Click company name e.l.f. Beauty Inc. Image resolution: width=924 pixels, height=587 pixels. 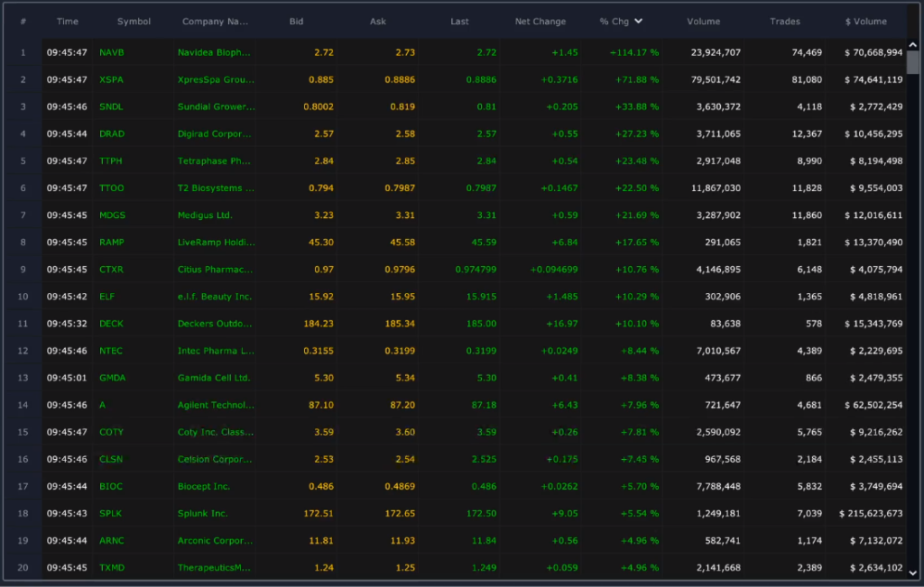[215, 296]
